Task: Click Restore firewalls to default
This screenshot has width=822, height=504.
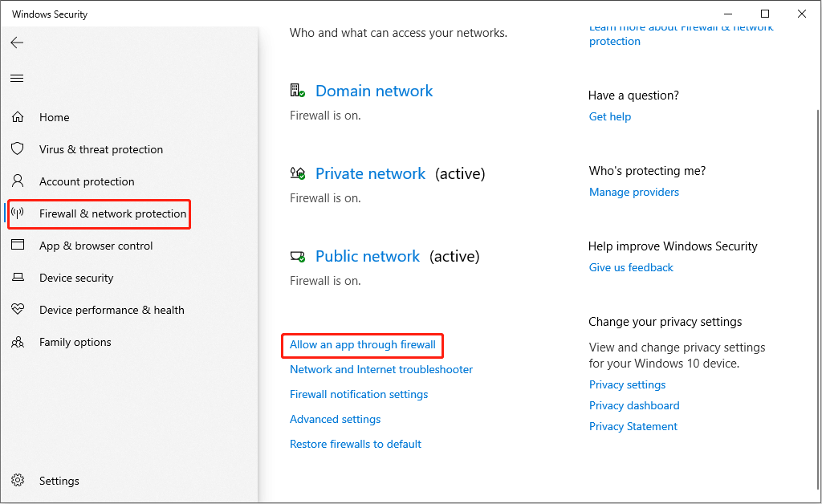Action: click(x=355, y=444)
